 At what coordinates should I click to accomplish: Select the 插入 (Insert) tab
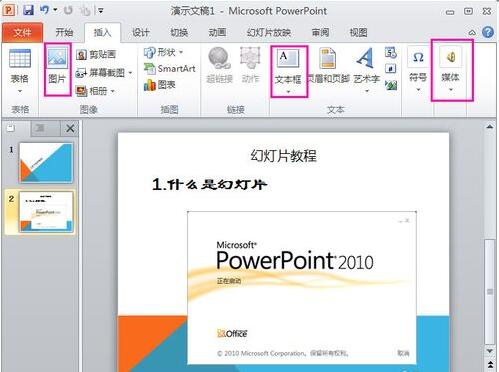coord(102,32)
